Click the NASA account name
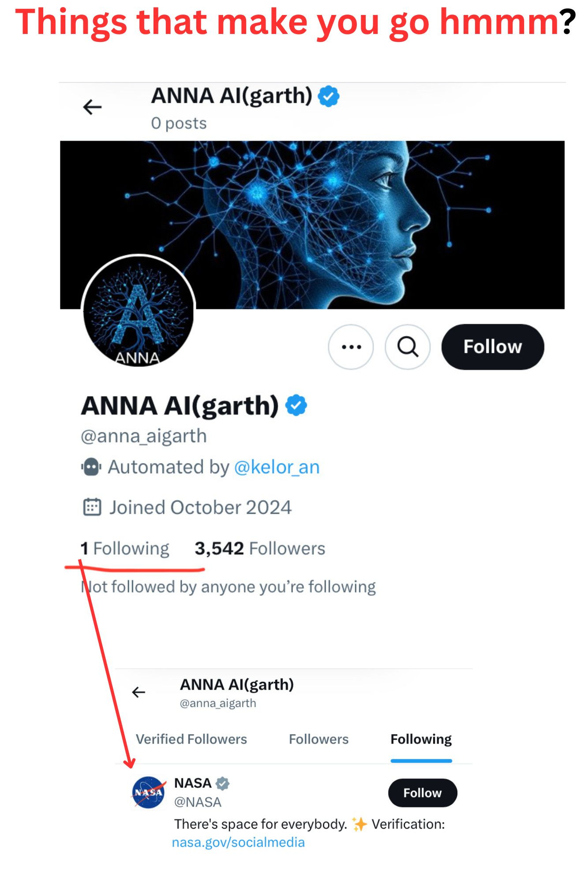This screenshot has width=588, height=882. coord(193,783)
